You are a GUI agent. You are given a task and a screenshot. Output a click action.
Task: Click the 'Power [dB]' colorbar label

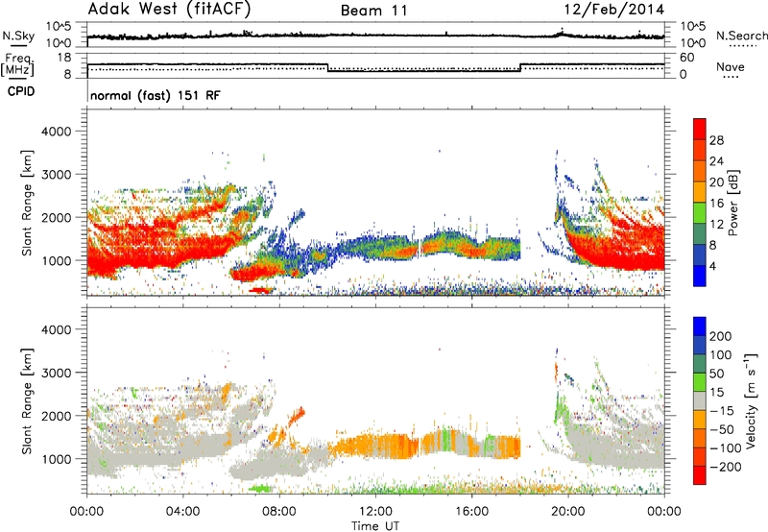tap(732, 203)
